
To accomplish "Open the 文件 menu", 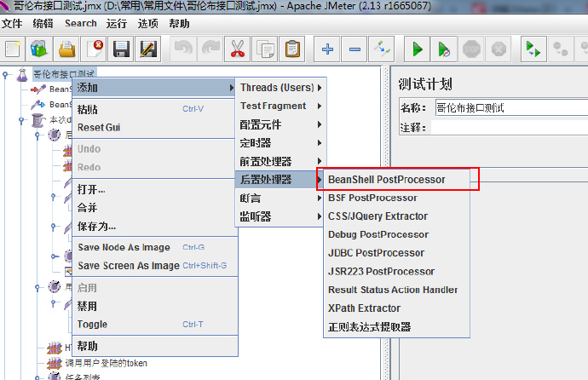I will pos(12,24).
